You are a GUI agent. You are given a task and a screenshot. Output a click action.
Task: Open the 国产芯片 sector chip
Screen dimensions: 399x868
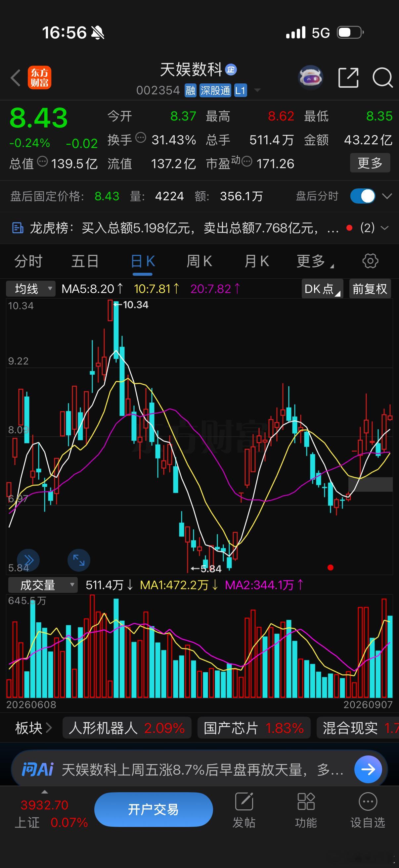(254, 728)
